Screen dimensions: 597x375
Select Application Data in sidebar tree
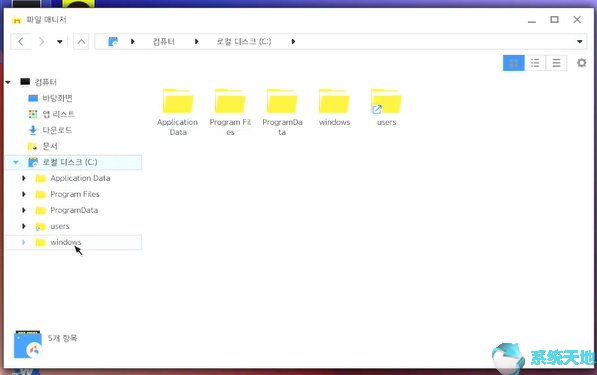tap(80, 178)
